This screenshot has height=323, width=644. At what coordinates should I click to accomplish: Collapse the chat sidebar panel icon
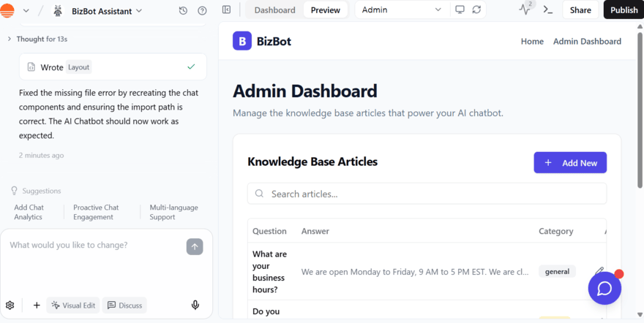tap(226, 9)
